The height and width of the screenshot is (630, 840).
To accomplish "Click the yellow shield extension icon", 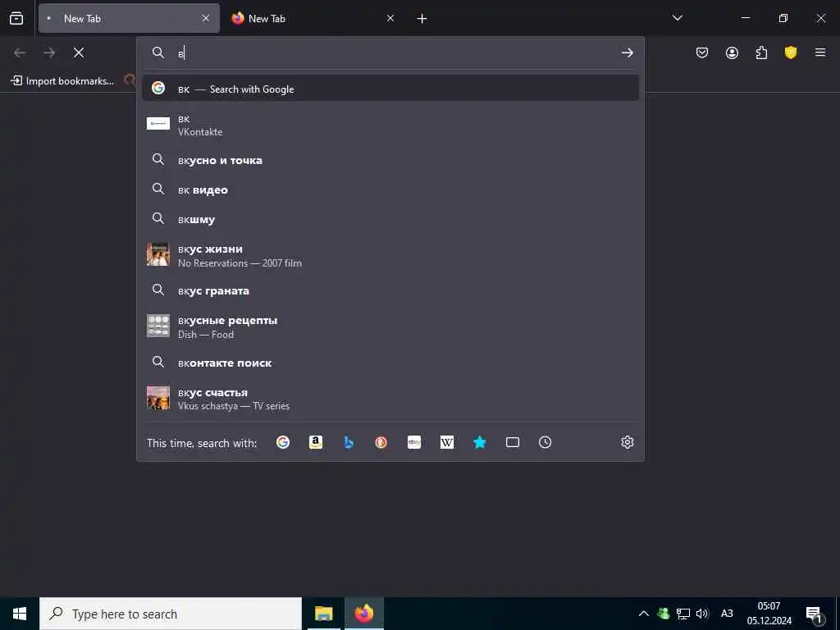I will pos(791,52).
